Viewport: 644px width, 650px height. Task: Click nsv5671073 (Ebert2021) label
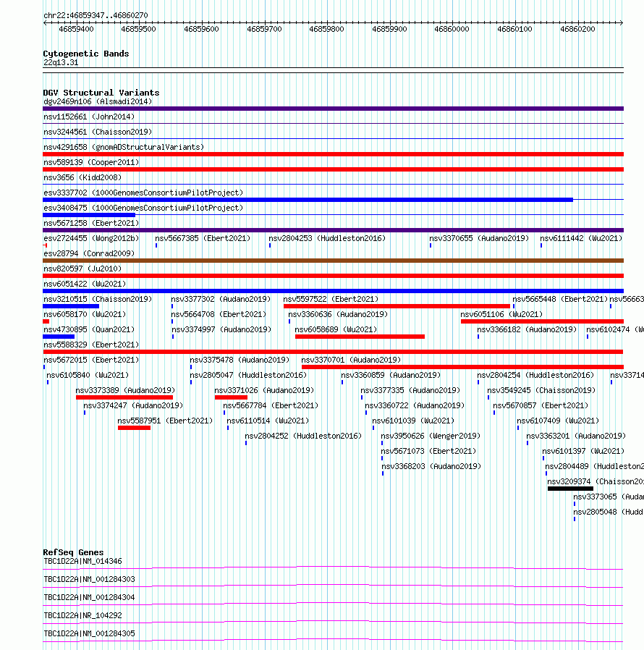coord(428,451)
